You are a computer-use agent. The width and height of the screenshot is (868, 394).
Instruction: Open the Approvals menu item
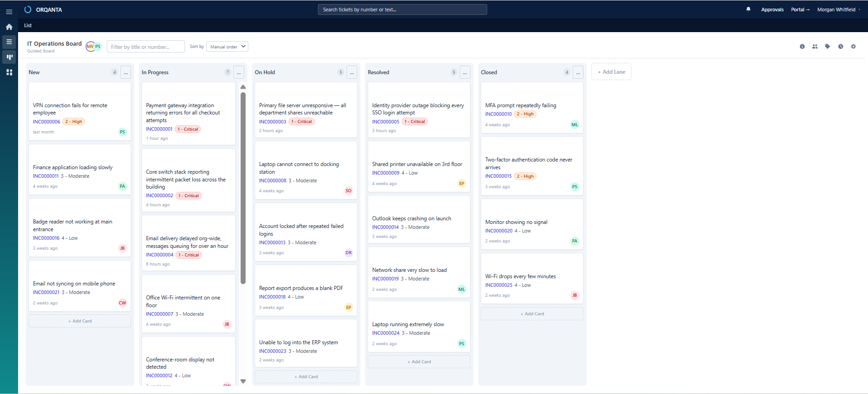772,9
